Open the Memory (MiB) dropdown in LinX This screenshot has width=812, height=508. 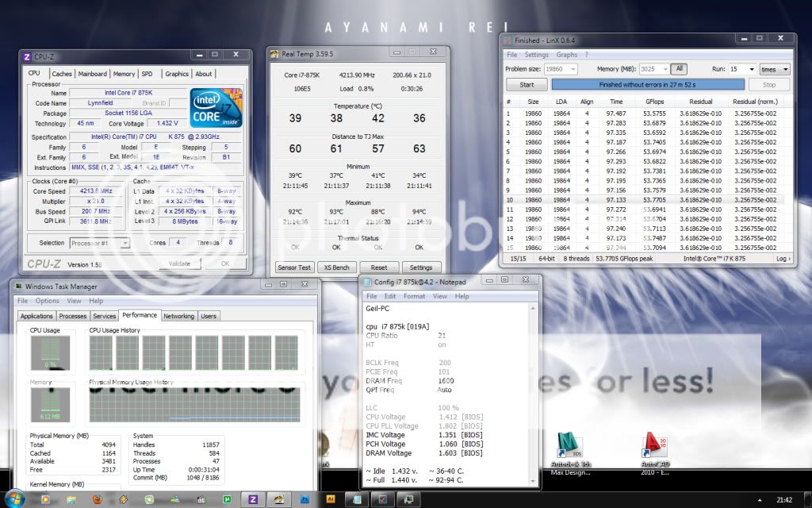665,70
